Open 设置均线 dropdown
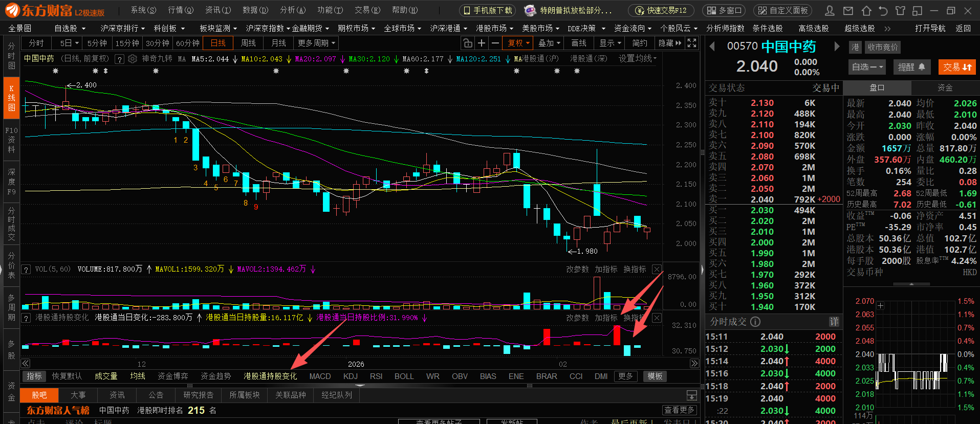Screen dimensions: 980x424 coord(637,59)
